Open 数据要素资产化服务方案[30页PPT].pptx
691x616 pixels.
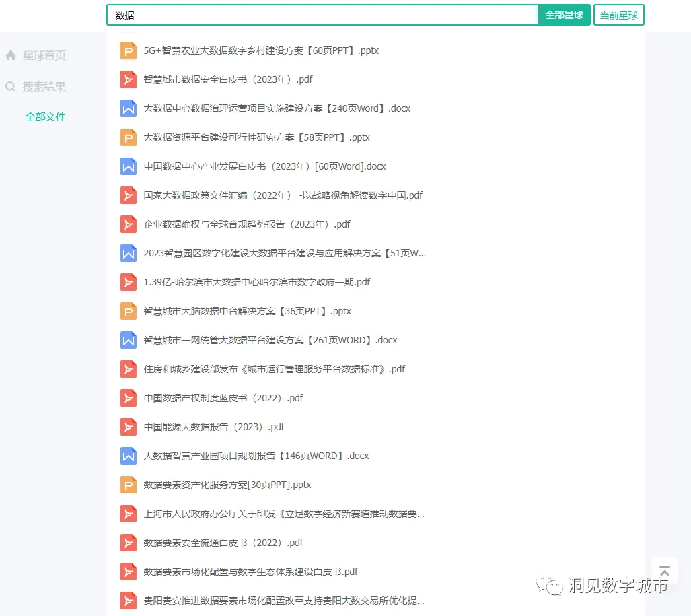point(227,485)
